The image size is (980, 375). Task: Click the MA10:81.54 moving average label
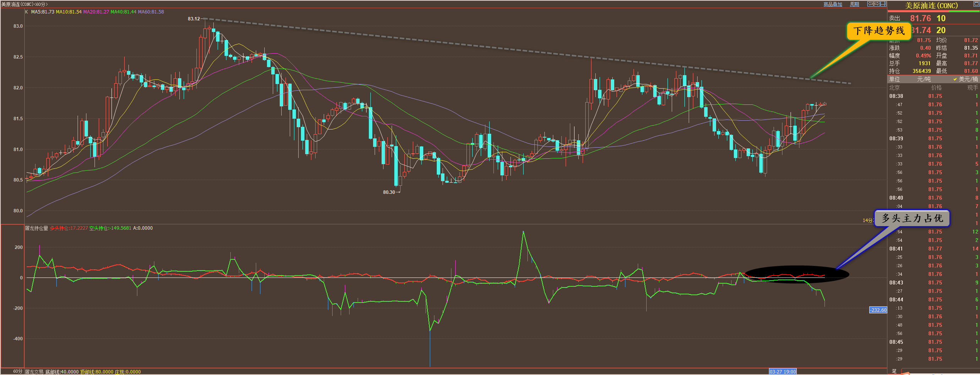point(69,12)
